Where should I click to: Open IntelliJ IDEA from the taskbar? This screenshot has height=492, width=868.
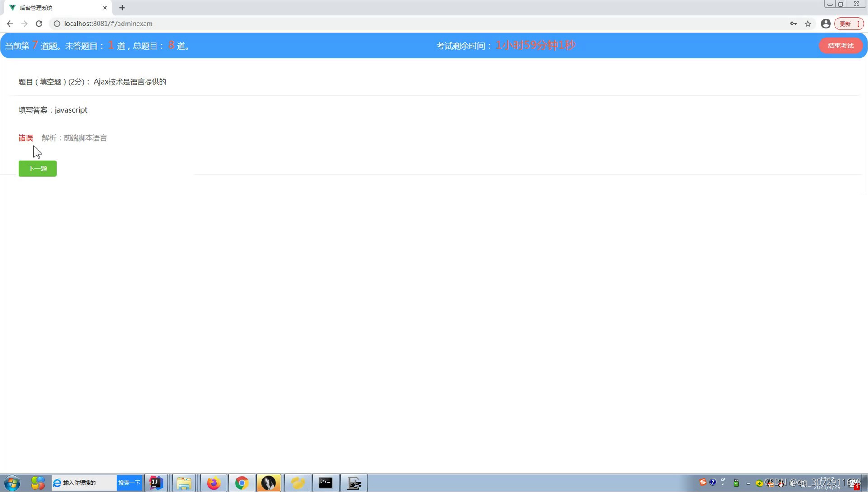pyautogui.click(x=156, y=483)
